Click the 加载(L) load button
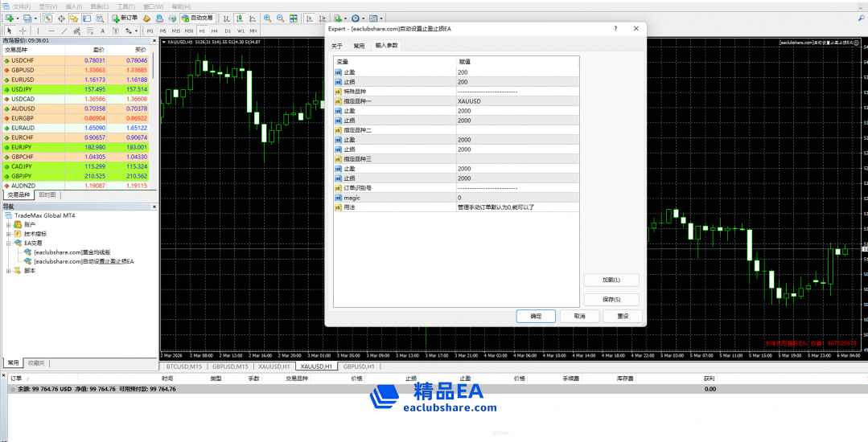This screenshot has height=442, width=868. 611,280
